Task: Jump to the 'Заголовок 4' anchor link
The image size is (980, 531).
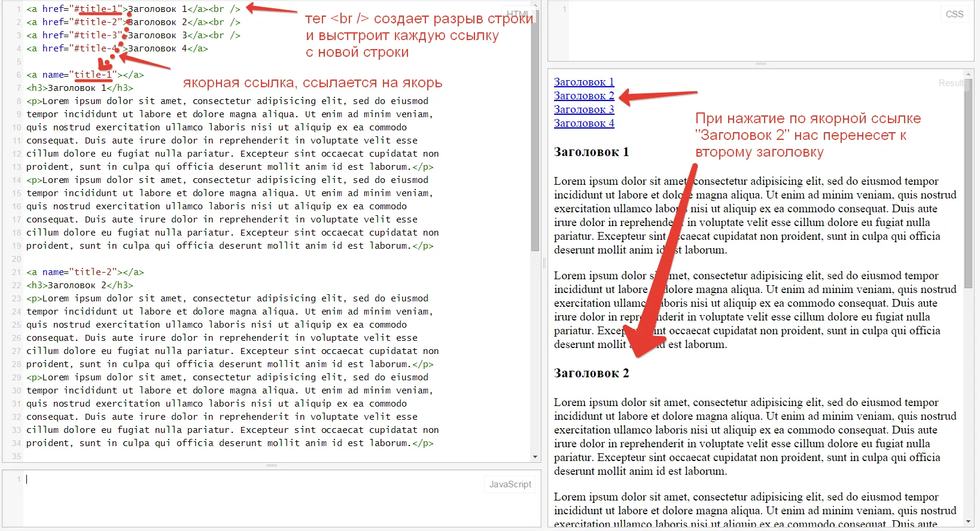Action: 583,123
